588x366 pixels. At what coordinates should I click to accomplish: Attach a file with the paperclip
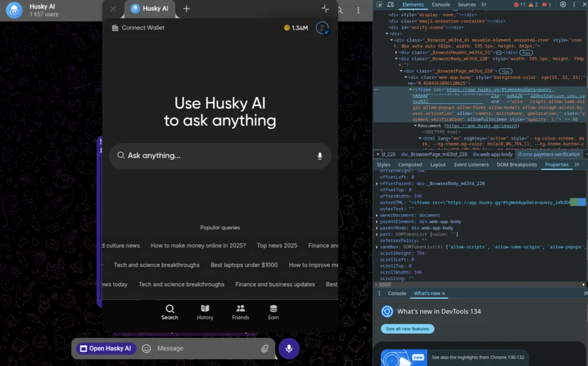(x=265, y=348)
